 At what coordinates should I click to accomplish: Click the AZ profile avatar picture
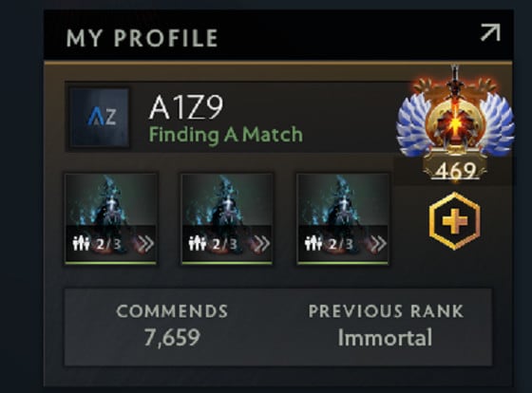(x=99, y=118)
